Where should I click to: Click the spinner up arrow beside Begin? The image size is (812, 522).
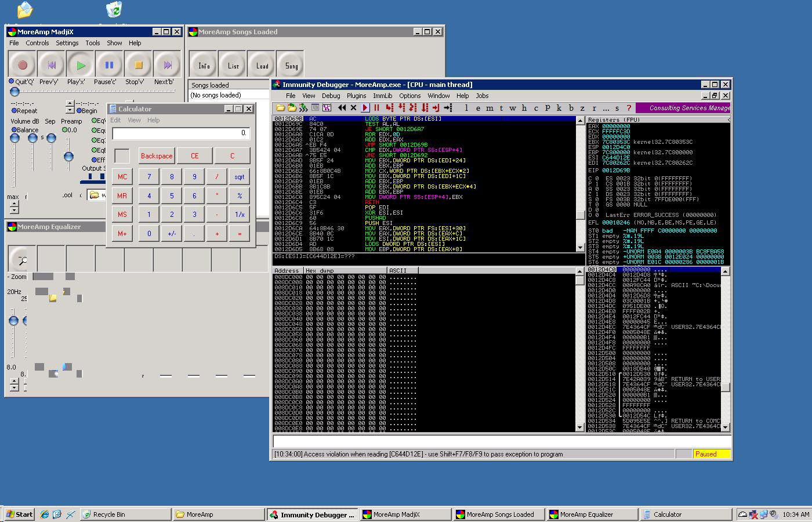click(70, 103)
